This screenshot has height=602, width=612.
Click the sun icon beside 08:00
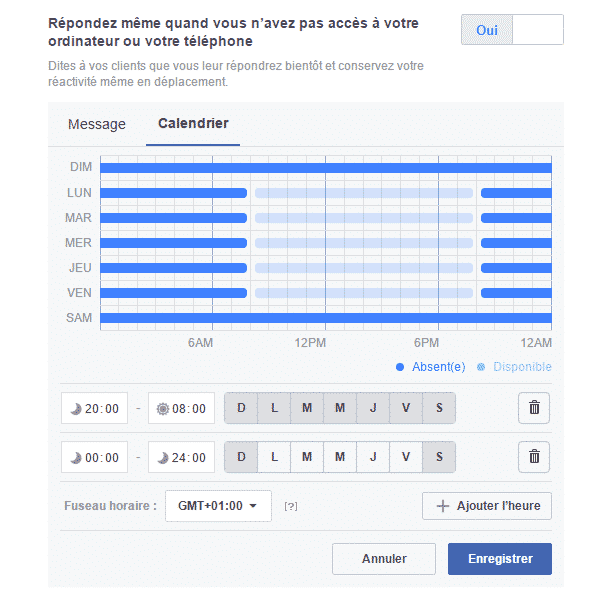[163, 408]
